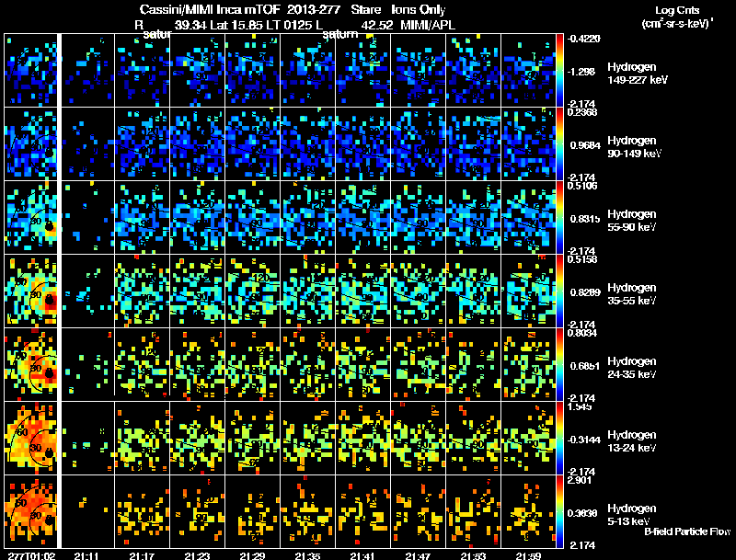Click the '2013-277' date in the title

pyautogui.click(x=314, y=9)
